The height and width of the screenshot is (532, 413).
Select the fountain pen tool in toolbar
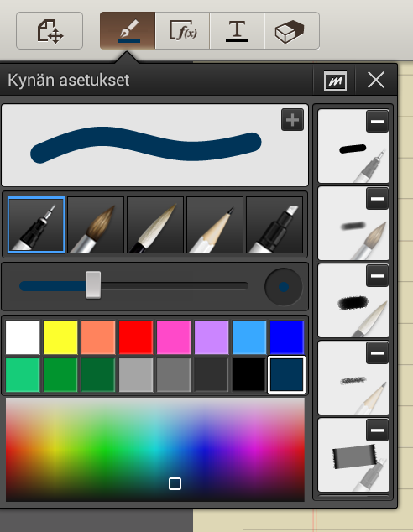pos(128,31)
